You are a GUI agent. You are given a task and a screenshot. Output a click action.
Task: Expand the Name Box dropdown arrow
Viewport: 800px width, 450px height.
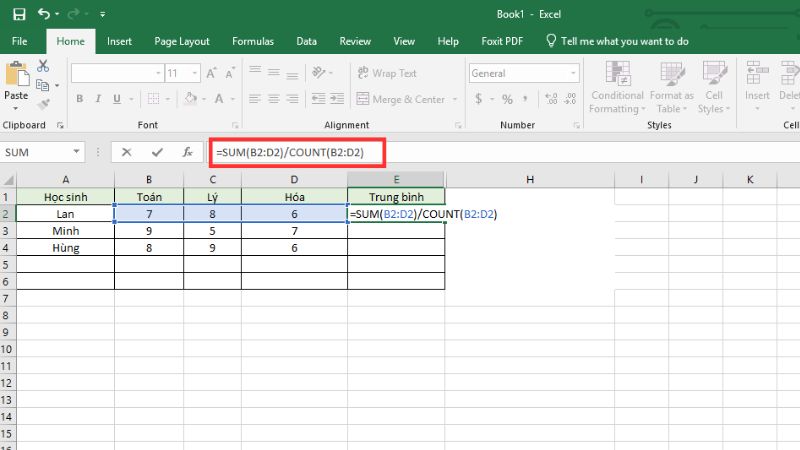tap(77, 152)
